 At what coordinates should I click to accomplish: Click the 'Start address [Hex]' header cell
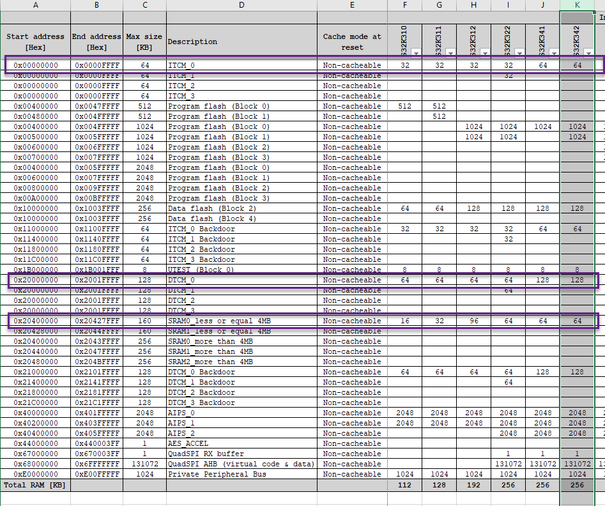click(35, 42)
